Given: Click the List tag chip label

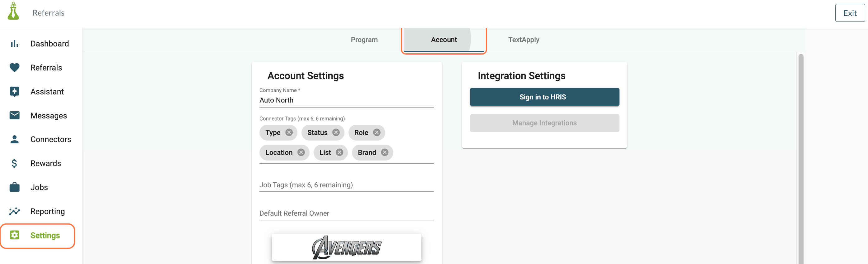Looking at the screenshot, I should coord(325,152).
